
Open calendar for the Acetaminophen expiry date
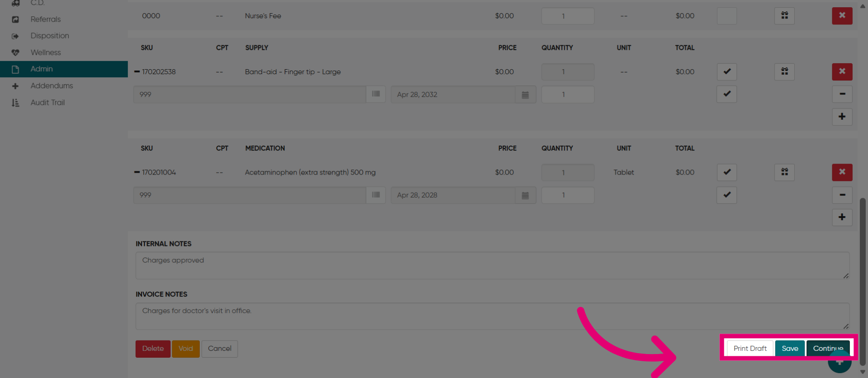(525, 195)
